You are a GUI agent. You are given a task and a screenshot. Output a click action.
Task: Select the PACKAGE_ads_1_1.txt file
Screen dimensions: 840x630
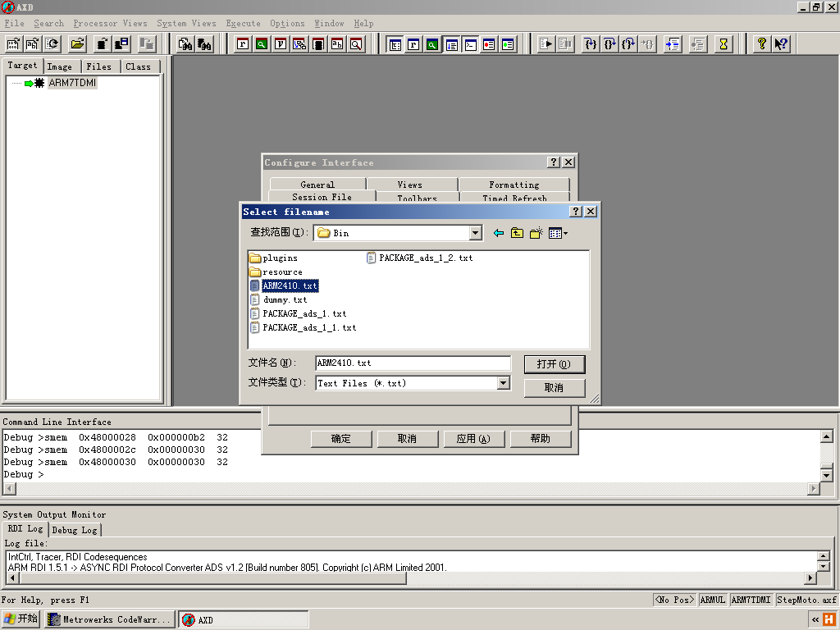[304, 328]
